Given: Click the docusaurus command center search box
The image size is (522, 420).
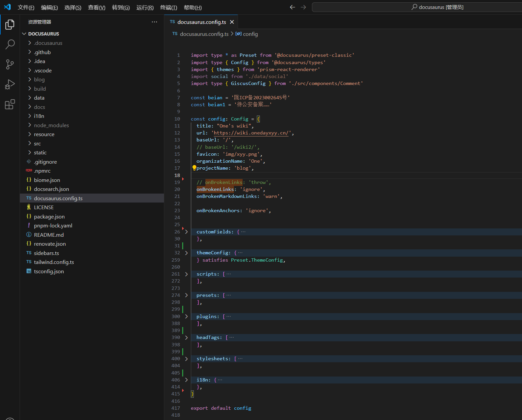Looking at the screenshot, I should pyautogui.click(x=417, y=7).
